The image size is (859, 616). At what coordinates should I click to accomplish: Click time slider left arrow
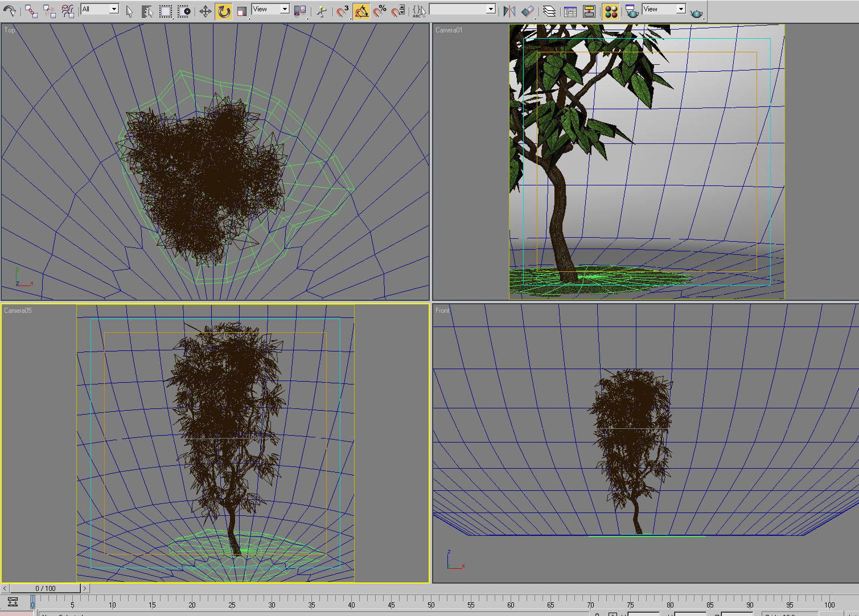tap(5, 589)
